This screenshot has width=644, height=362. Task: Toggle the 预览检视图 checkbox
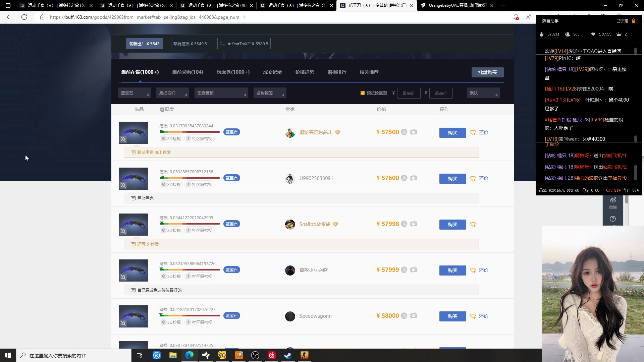point(363,93)
